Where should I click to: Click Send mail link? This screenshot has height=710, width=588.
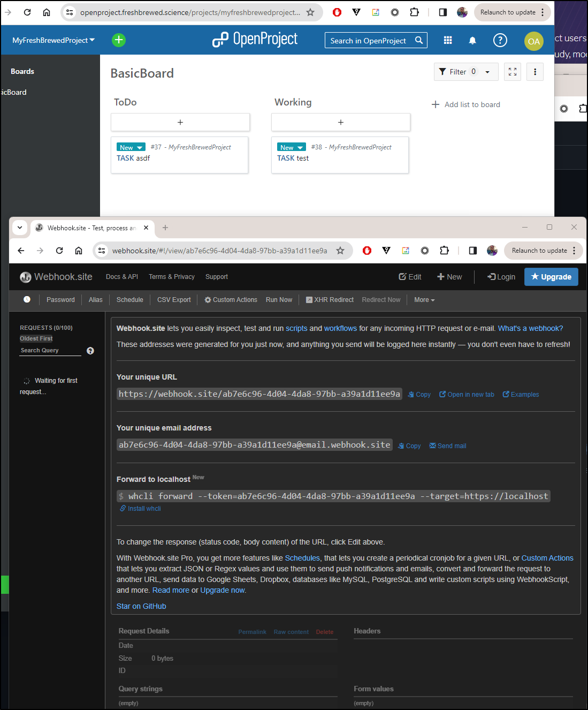pyautogui.click(x=448, y=446)
